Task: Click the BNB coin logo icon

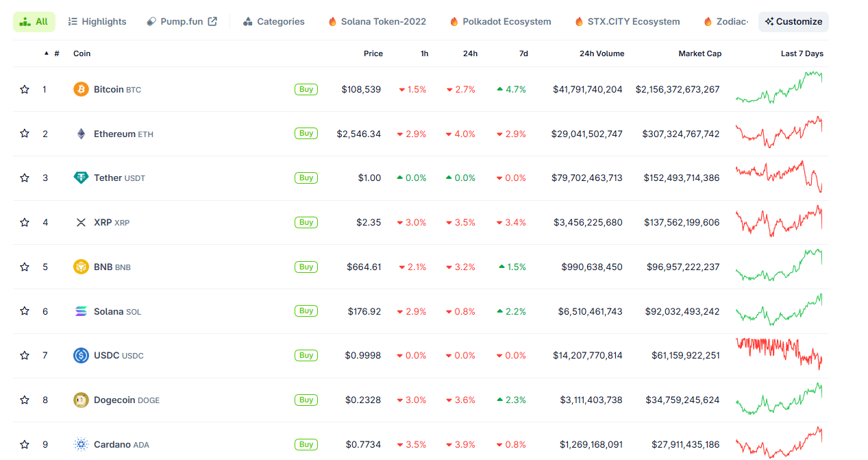Action: (x=81, y=267)
